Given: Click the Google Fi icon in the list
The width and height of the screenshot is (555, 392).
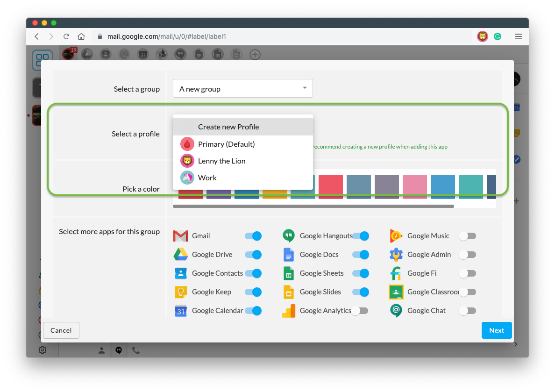Looking at the screenshot, I should point(396,273).
